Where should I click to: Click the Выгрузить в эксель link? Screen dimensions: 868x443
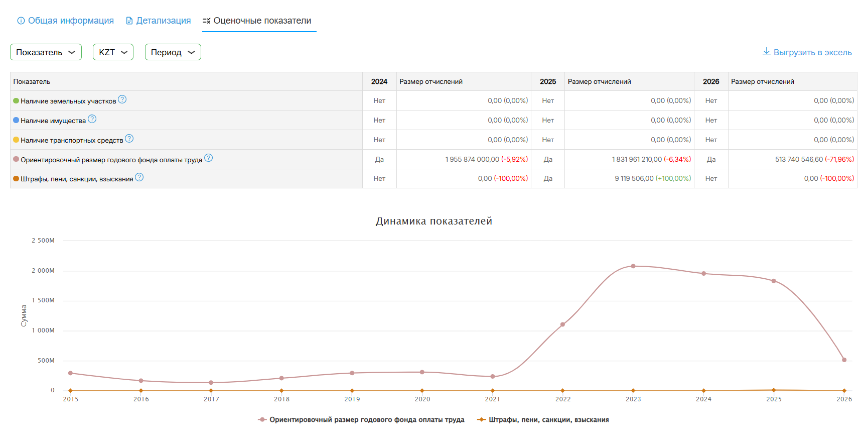click(x=812, y=52)
